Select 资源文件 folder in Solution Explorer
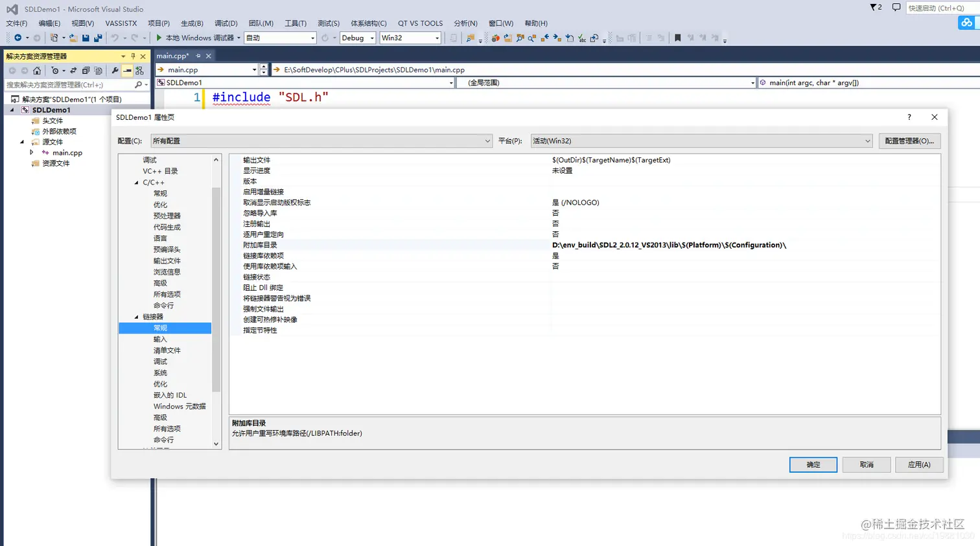This screenshot has width=980, height=546. (x=56, y=163)
